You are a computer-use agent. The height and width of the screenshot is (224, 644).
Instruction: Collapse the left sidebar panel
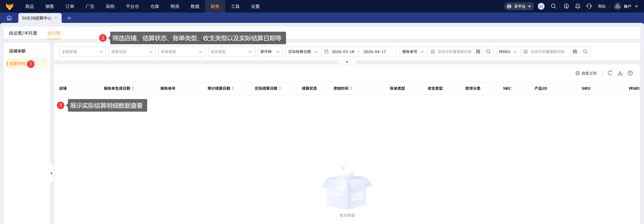coord(52,173)
